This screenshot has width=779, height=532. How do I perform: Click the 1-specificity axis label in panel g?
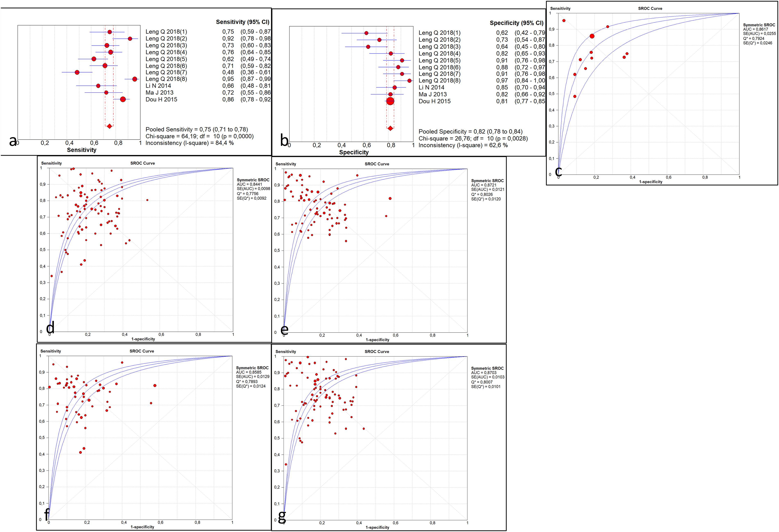tap(377, 527)
